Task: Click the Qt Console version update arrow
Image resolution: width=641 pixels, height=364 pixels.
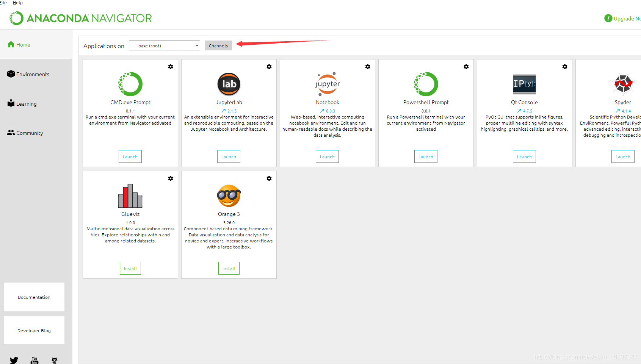Action: pos(519,111)
